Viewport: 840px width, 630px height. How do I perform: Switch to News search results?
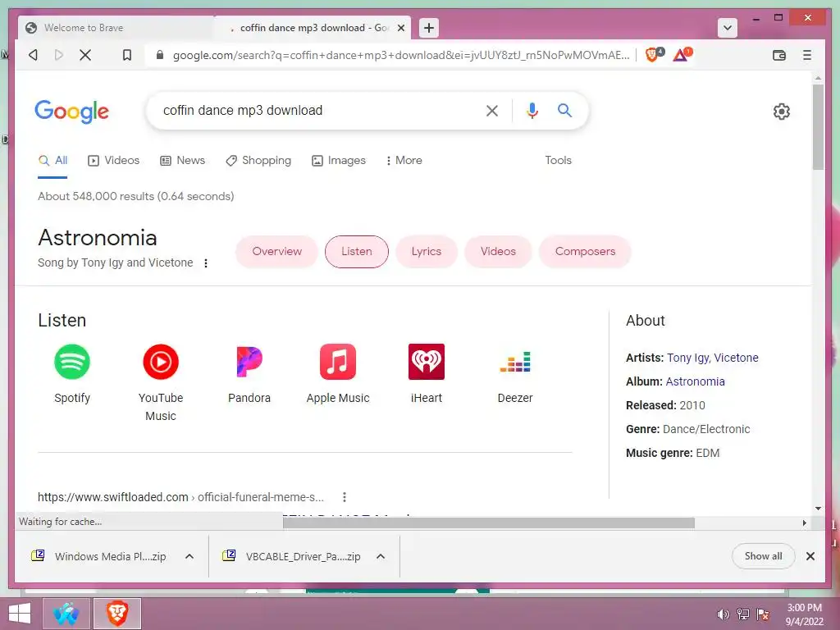[x=183, y=160]
